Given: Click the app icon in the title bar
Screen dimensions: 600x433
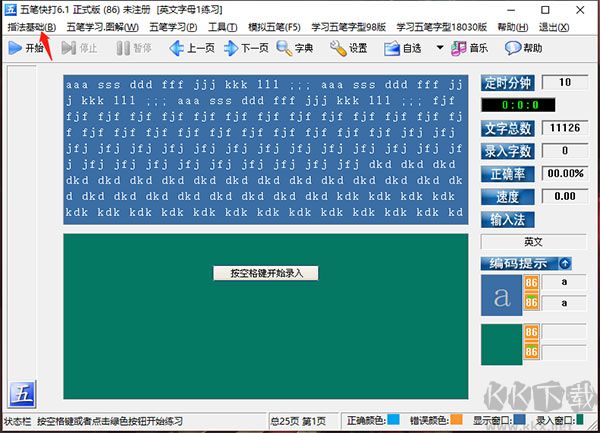Looking at the screenshot, I should (x=11, y=10).
